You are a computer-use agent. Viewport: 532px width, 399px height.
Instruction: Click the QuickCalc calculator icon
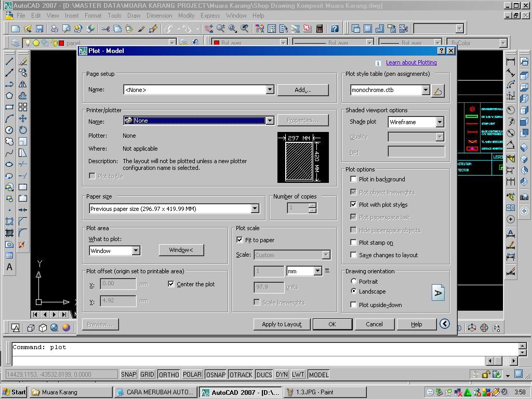(x=320, y=29)
